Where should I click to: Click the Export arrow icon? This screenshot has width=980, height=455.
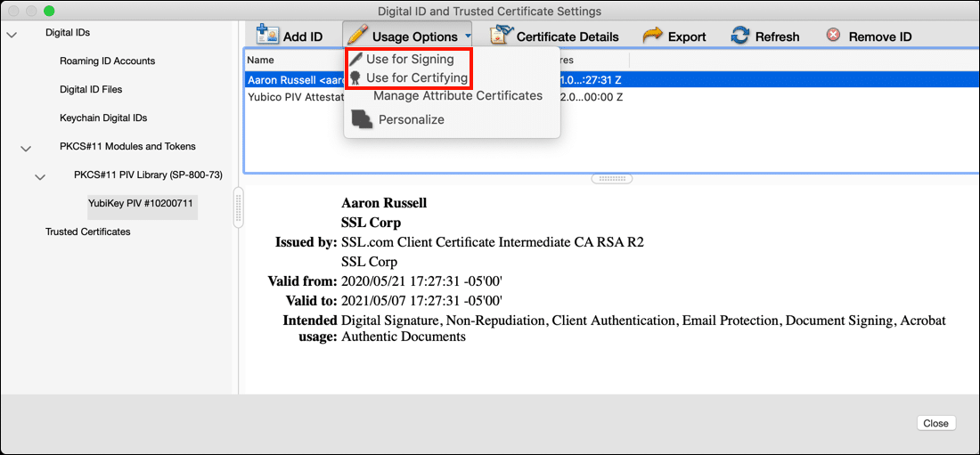pos(653,36)
